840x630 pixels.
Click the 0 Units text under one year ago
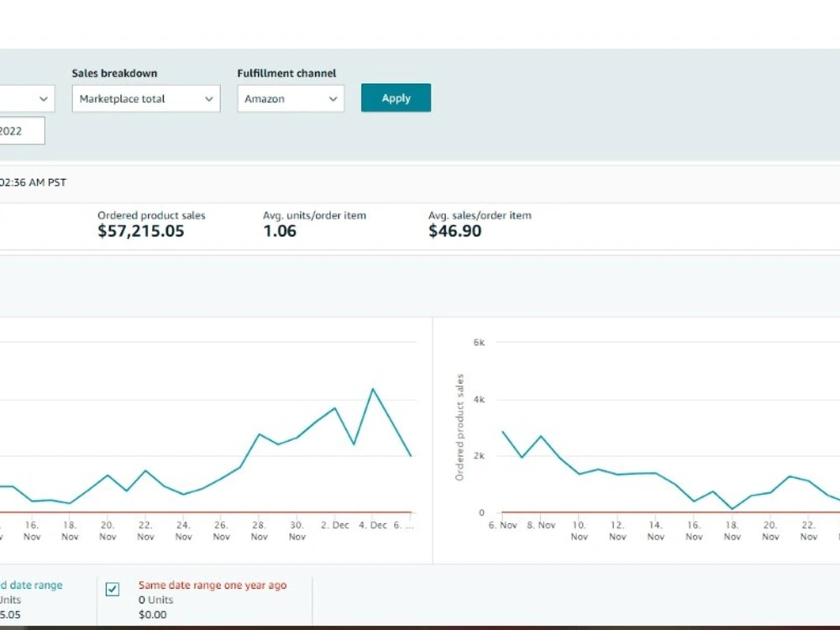(x=155, y=600)
